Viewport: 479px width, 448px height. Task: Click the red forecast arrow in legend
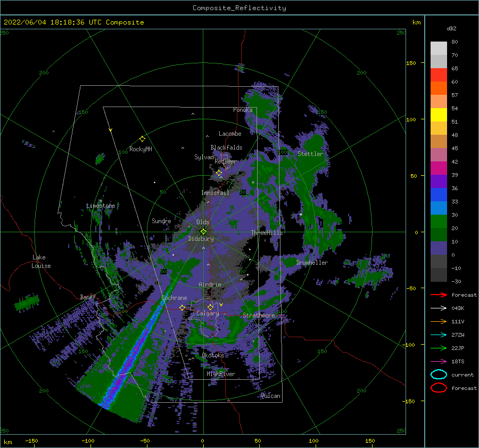[x=439, y=295]
